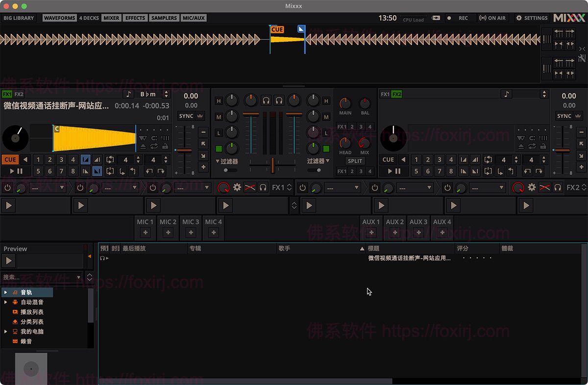Open the SAMPLERS view from top toolbar

tap(164, 18)
